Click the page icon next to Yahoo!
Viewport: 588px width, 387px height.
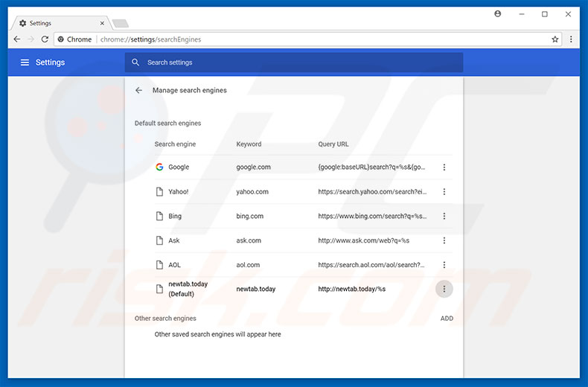pyautogui.click(x=159, y=191)
